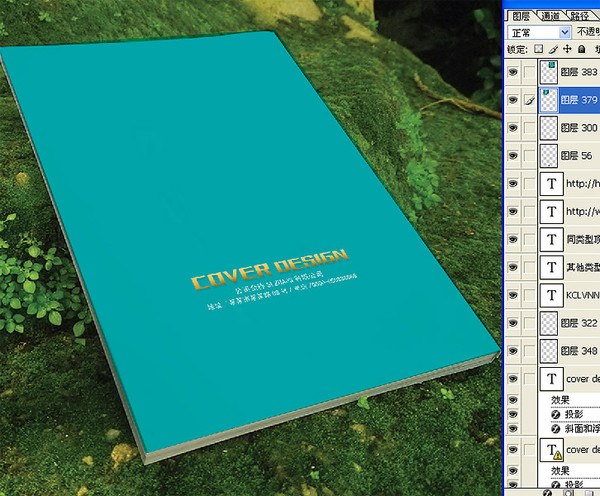Toggle 斜面和浮雕 effect eye icon
This screenshot has height=496, width=600.
pyautogui.click(x=513, y=428)
